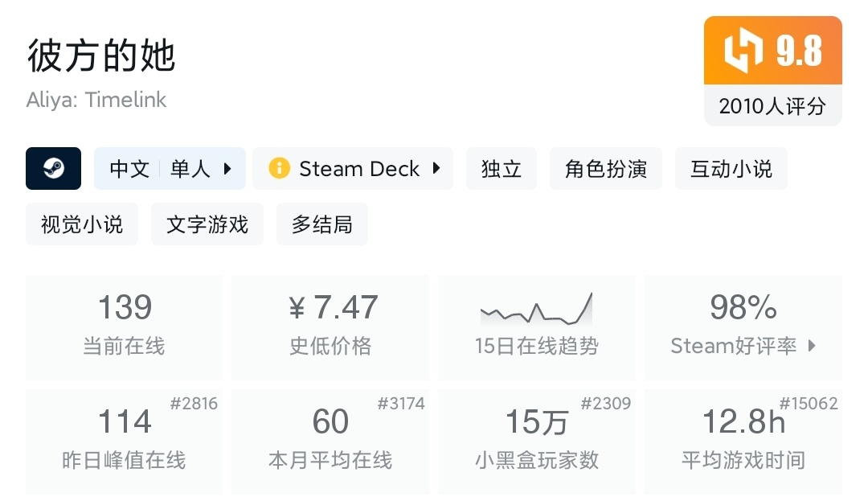
Task: Expand the Steam Deck compatibility arrow
Action: coord(436,168)
